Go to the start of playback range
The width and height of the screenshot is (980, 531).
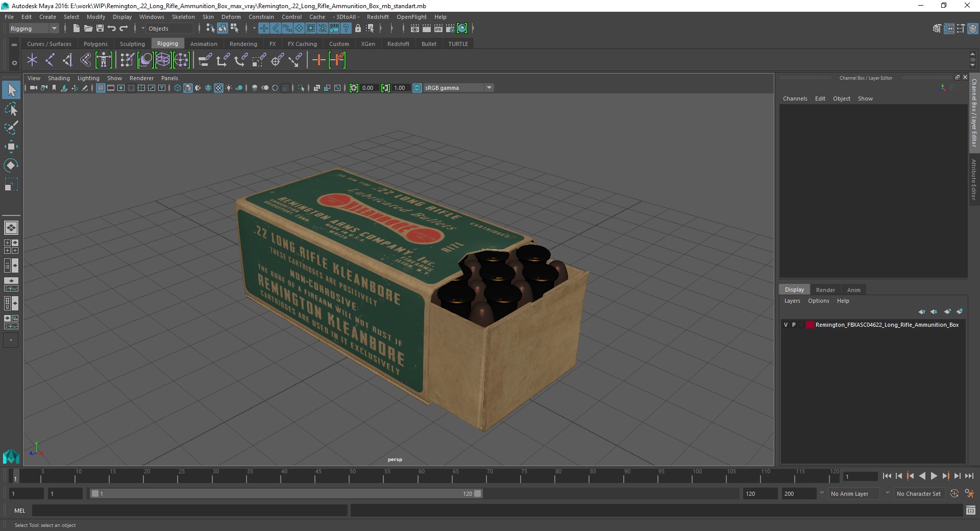tap(887, 476)
